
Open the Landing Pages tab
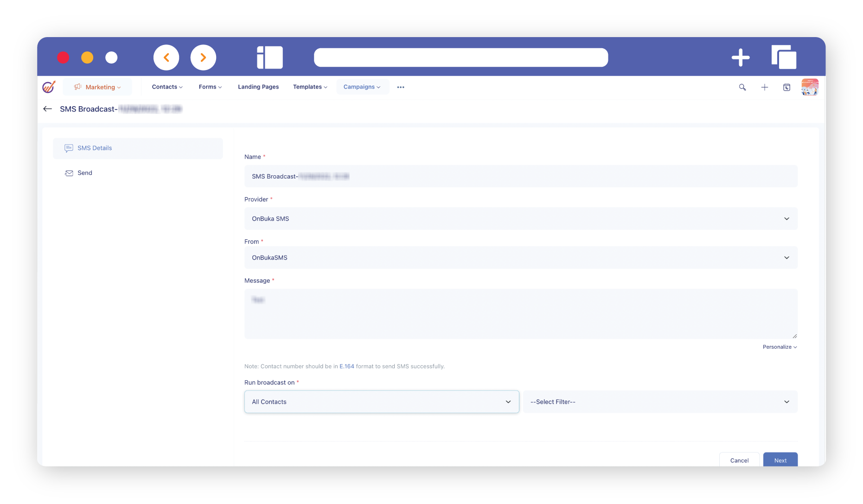tap(258, 87)
